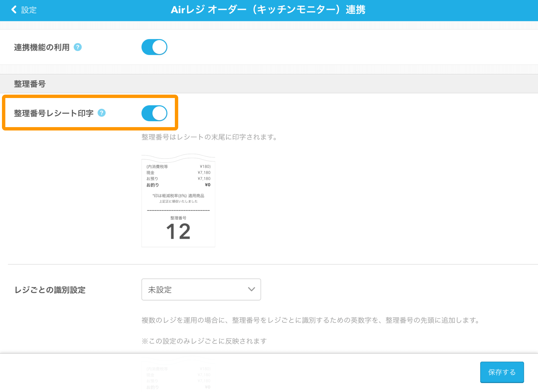This screenshot has height=392, width=538.
Task: Click the description starting 複数のレジを運用の場合に
Action: (x=311, y=320)
